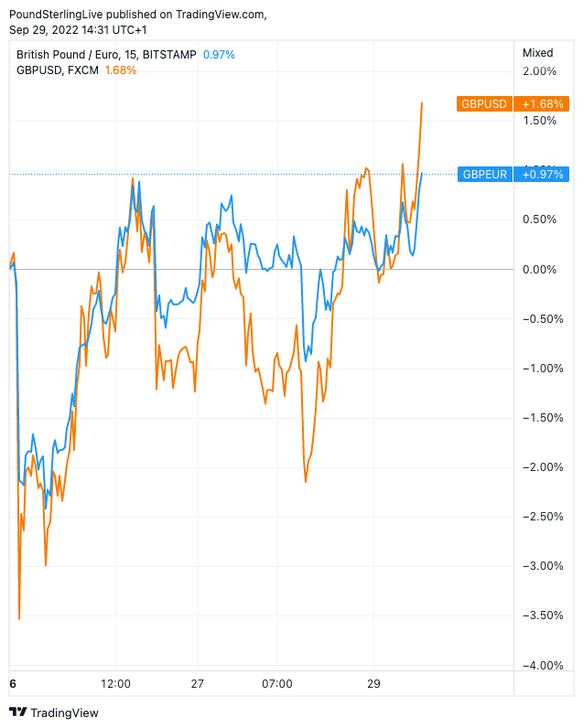Click the orange 1.68% legend value

(x=121, y=70)
